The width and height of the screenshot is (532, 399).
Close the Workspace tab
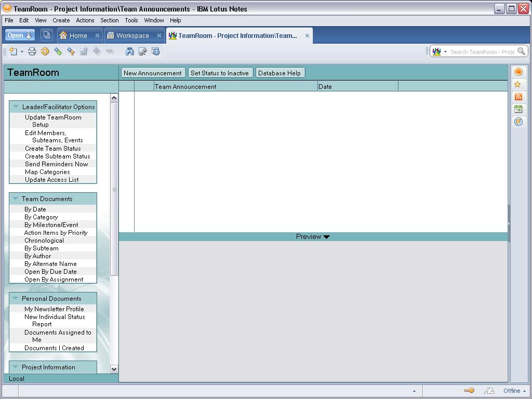pos(159,36)
